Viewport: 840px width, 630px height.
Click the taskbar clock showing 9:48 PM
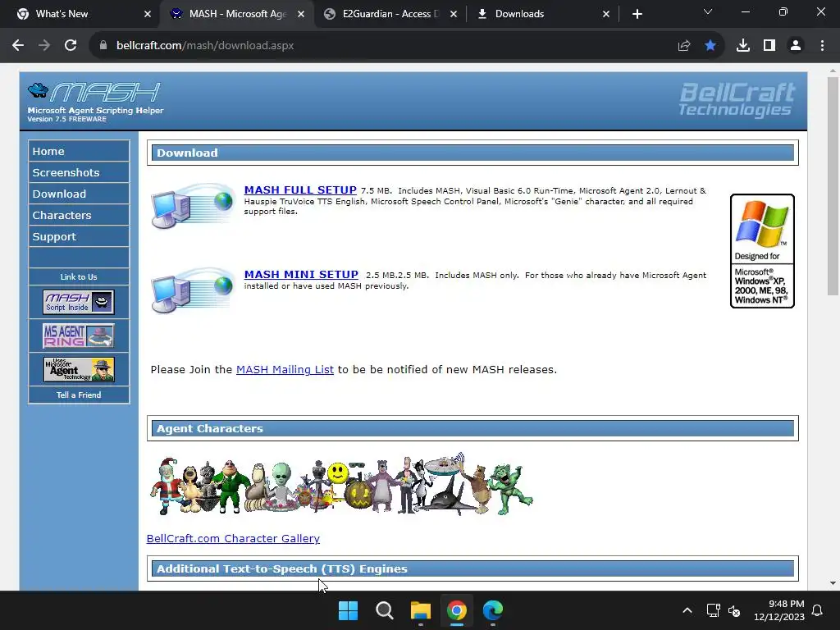pyautogui.click(x=779, y=610)
